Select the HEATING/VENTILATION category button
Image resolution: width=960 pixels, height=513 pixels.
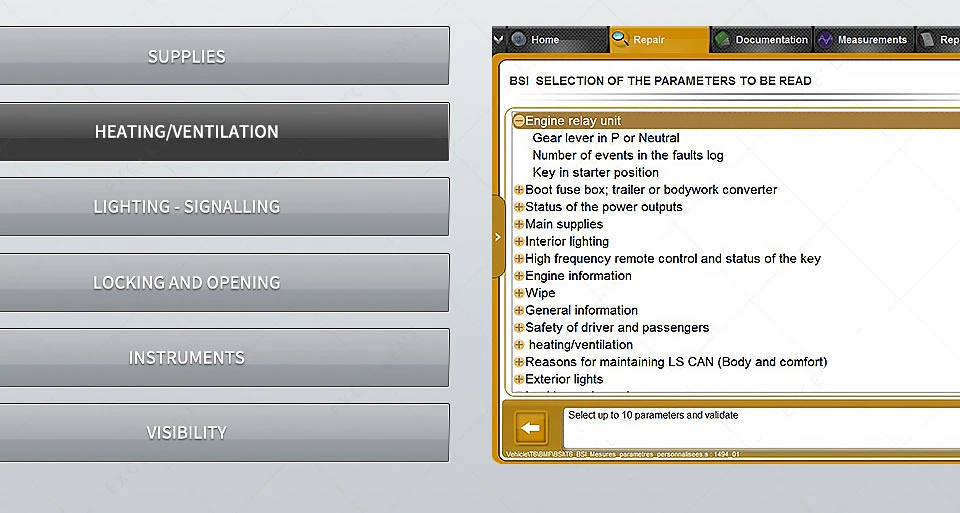(x=224, y=132)
